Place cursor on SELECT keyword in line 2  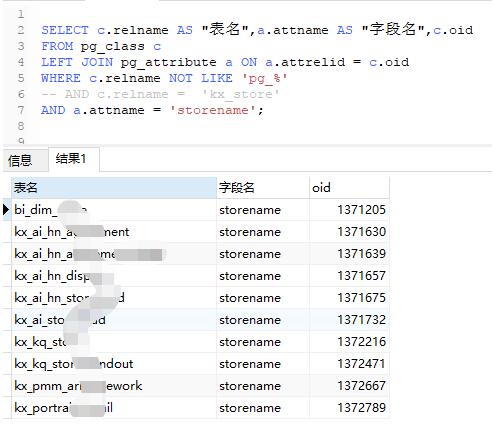pyautogui.click(x=65, y=30)
